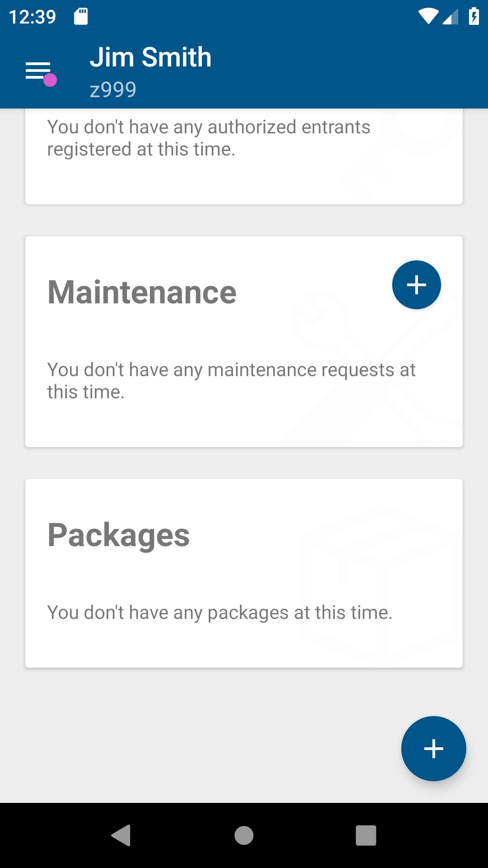488x868 pixels.
Task: Open recent apps with square button
Action: coord(366,835)
